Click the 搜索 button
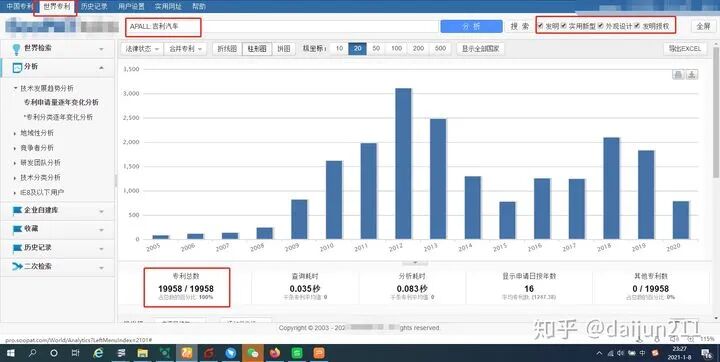 (520, 26)
